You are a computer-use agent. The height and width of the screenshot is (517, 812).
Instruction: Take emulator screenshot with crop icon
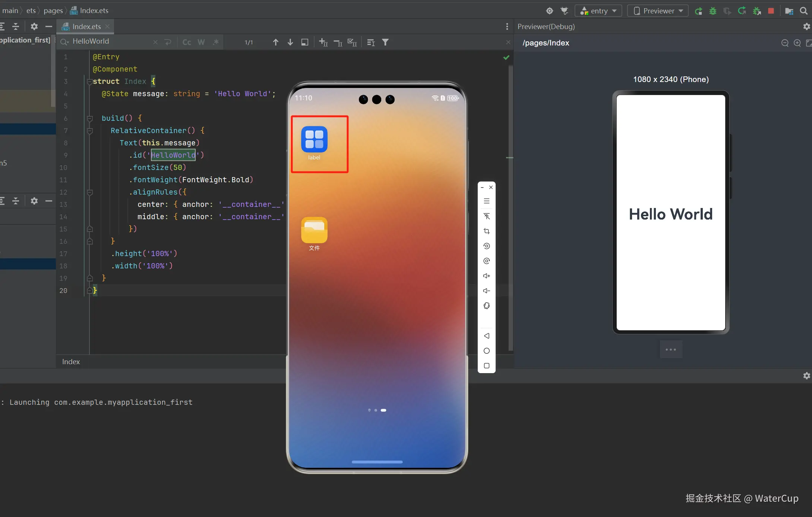pyautogui.click(x=486, y=231)
